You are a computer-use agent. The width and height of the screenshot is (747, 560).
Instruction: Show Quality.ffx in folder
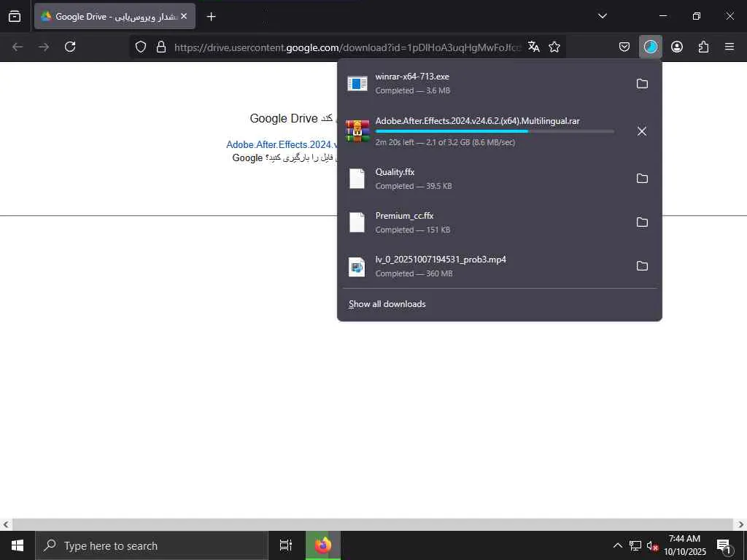(642, 178)
